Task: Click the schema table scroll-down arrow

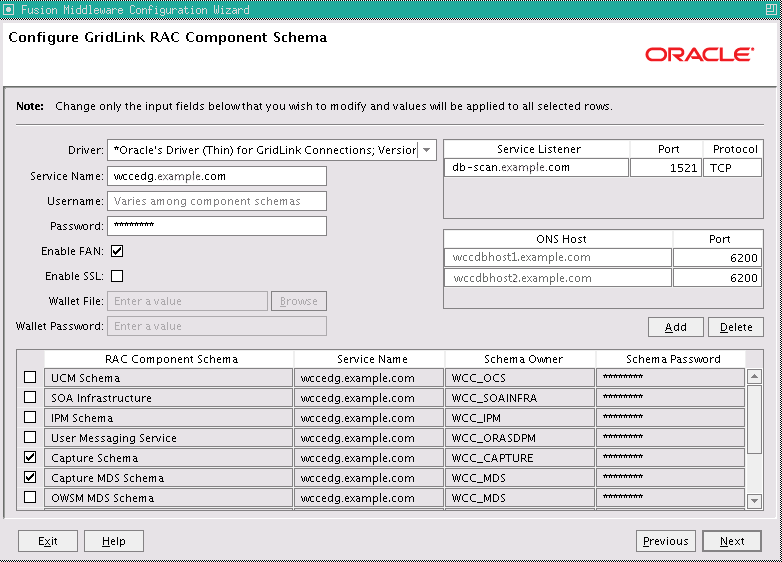Action: [x=755, y=500]
